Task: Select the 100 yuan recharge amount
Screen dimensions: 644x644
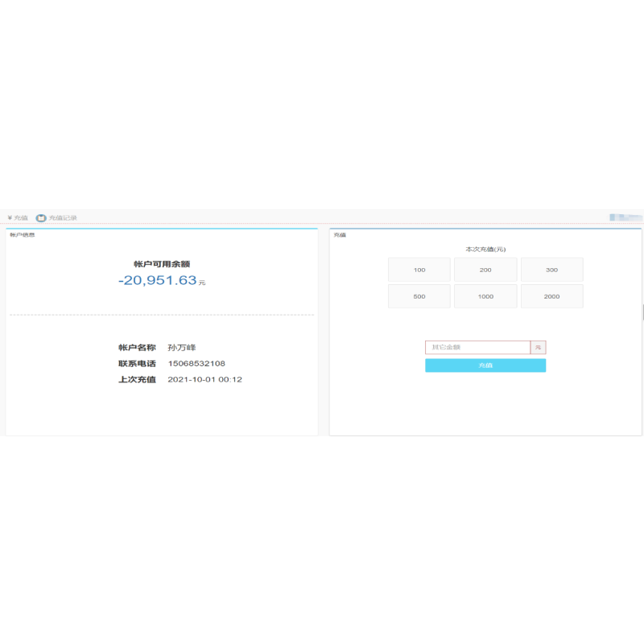Action: coord(419,270)
